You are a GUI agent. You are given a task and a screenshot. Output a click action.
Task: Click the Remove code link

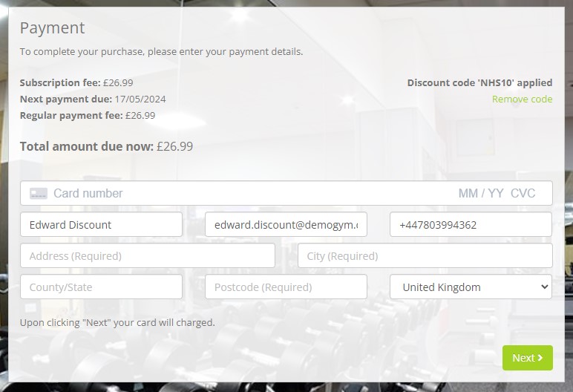point(522,99)
